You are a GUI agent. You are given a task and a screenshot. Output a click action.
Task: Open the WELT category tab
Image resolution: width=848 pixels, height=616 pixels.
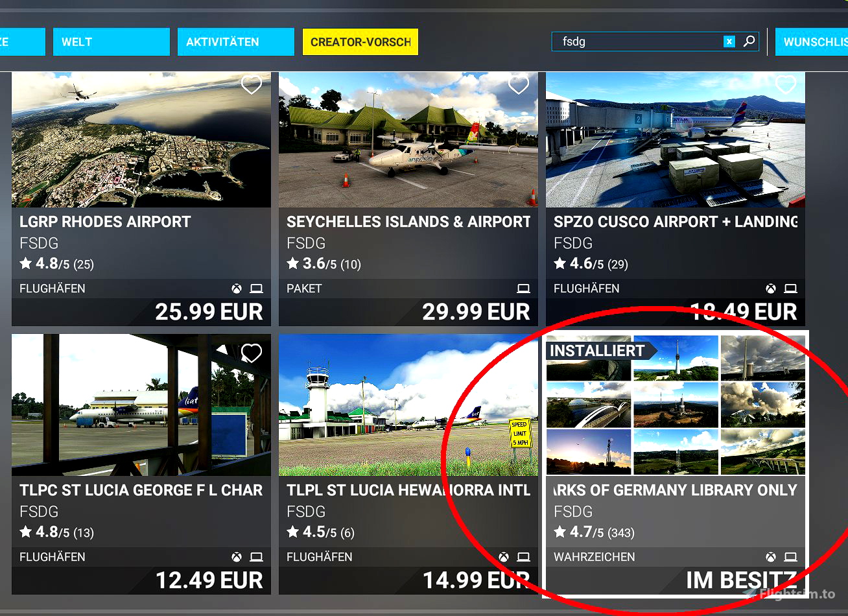(112, 41)
